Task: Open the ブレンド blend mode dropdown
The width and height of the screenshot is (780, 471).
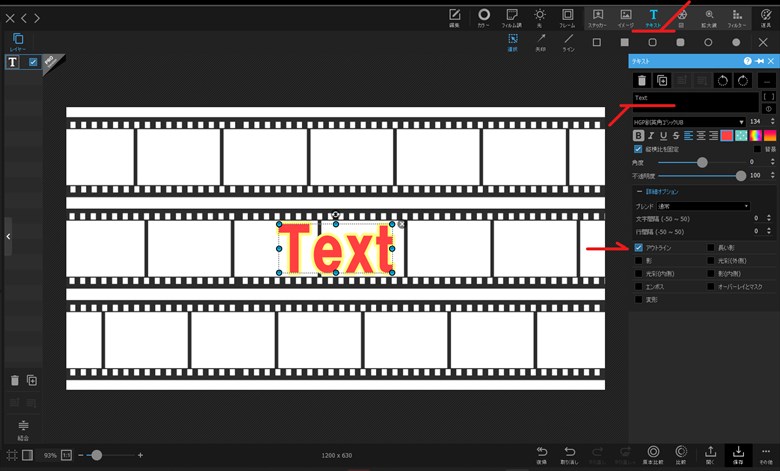Action: pyautogui.click(x=703, y=206)
